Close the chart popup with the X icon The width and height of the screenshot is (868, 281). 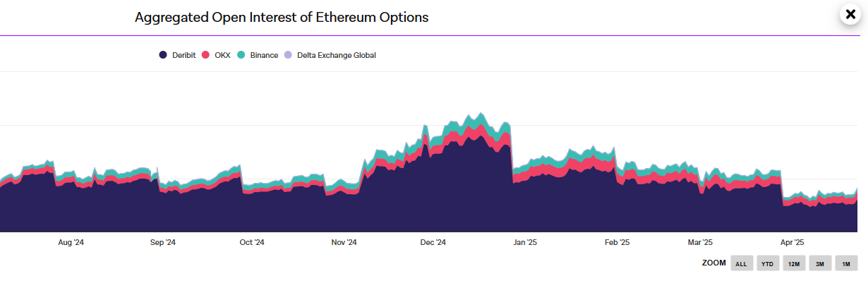tap(850, 15)
